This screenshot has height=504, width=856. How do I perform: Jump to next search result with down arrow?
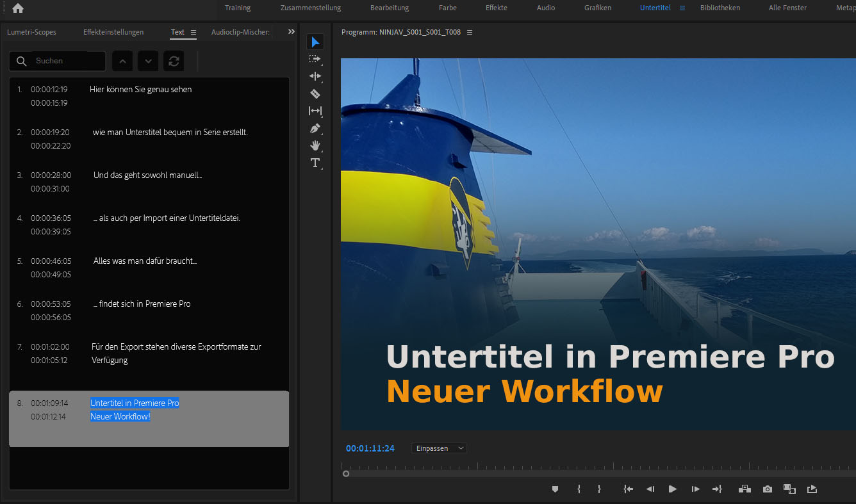[148, 61]
